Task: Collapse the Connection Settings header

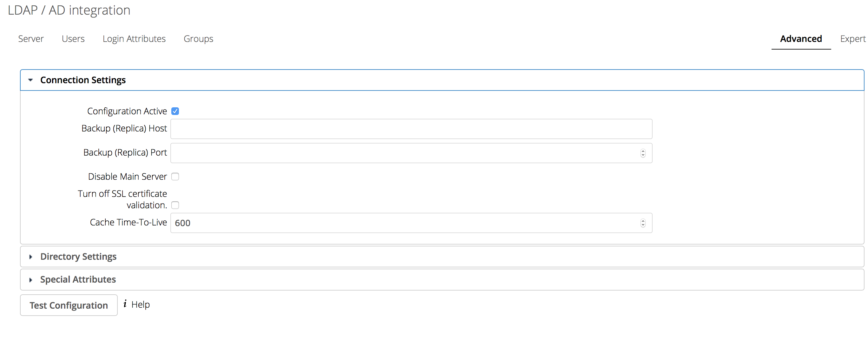Action: (x=442, y=80)
